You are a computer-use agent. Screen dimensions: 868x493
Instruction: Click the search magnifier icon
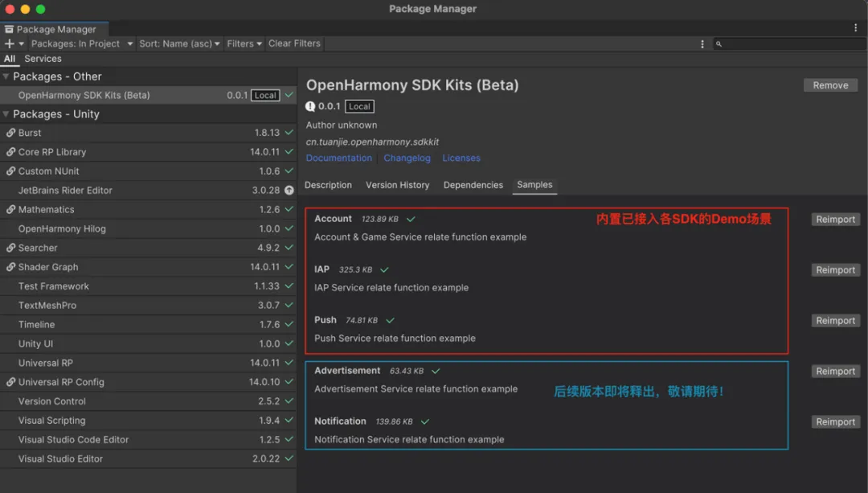coord(719,43)
